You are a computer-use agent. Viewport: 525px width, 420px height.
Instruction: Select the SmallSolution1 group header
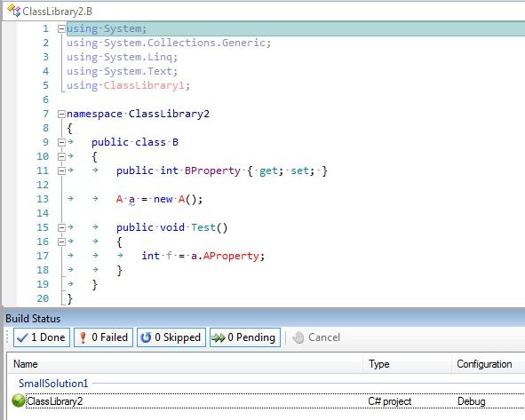[53, 384]
